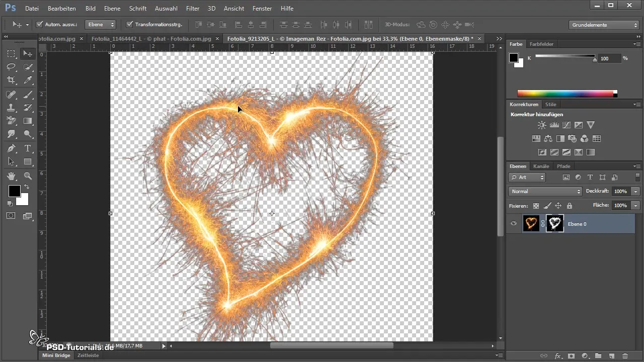Select the Healing Brush tool

[12, 95]
